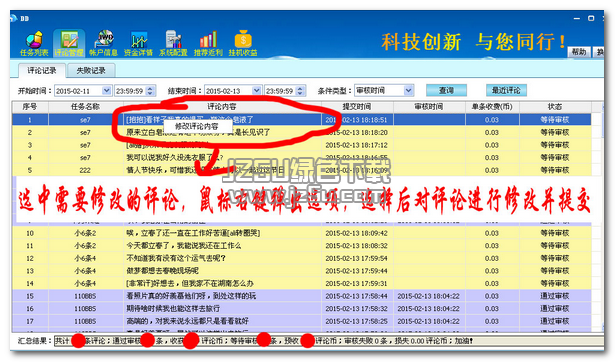
Task: Select the 评论管理 comment management icon
Action: 69,44
